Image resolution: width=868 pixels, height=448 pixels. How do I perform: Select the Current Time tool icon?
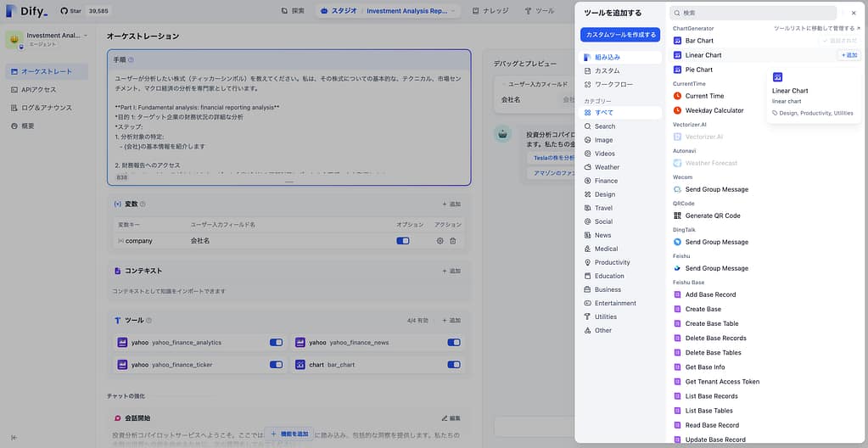click(677, 96)
